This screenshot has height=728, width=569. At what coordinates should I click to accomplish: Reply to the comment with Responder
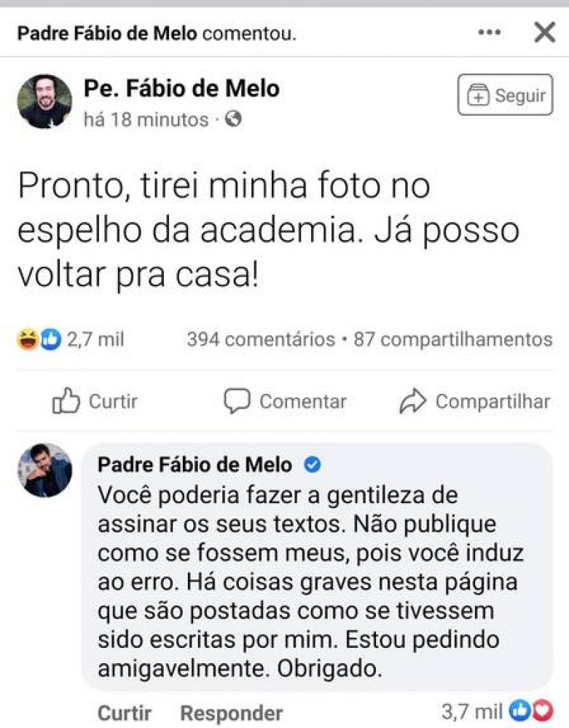232,713
